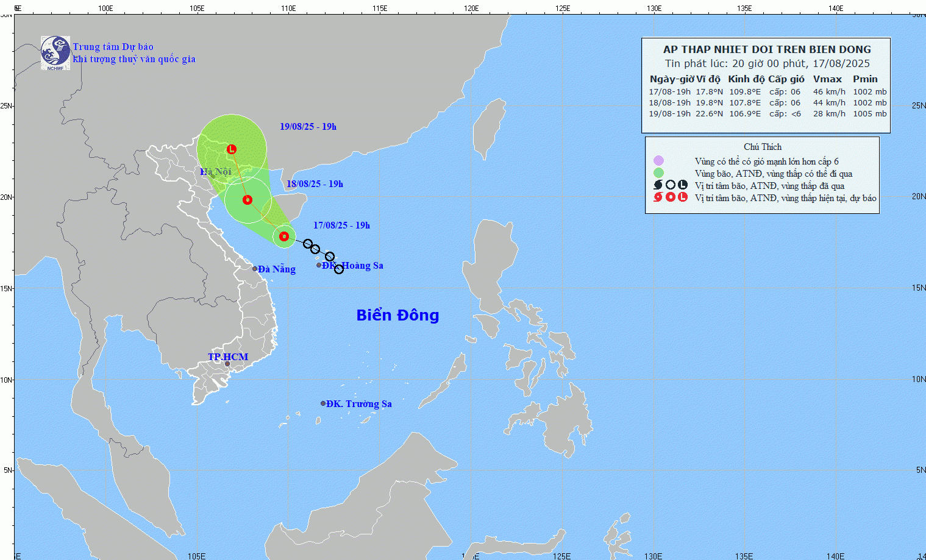Click the ĐK. Trường Sa location dot

tap(323, 403)
